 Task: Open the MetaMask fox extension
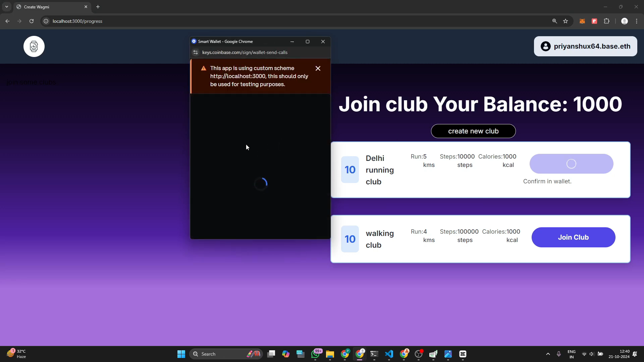click(582, 21)
